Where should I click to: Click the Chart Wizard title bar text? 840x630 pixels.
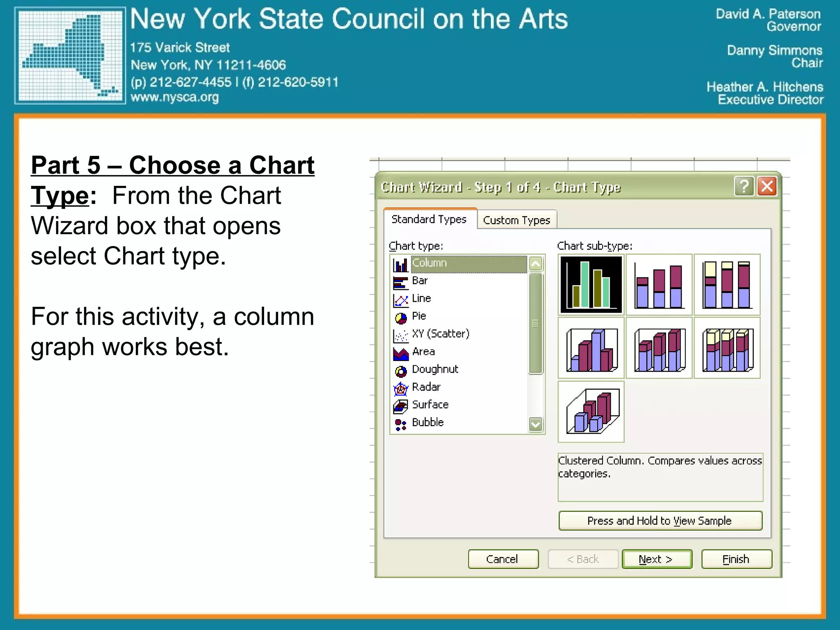[501, 187]
